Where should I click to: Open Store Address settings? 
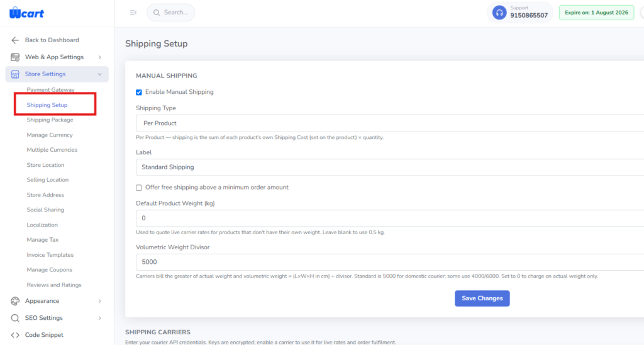coord(45,195)
